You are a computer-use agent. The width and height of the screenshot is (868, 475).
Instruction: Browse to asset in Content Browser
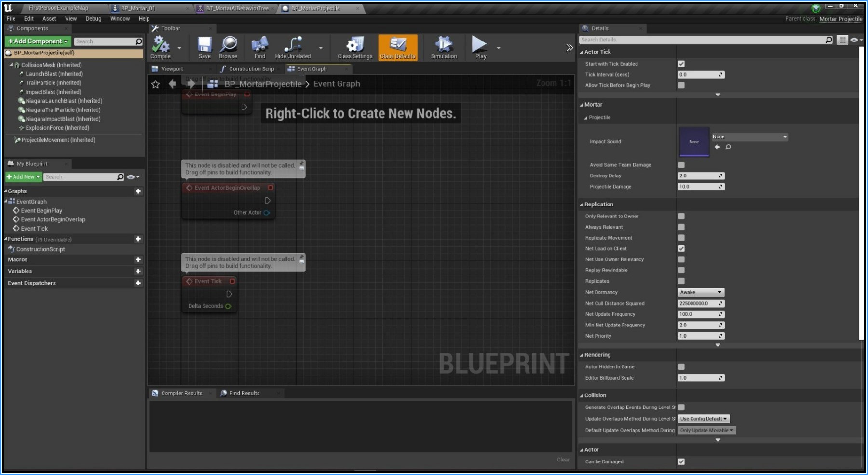[x=228, y=47]
